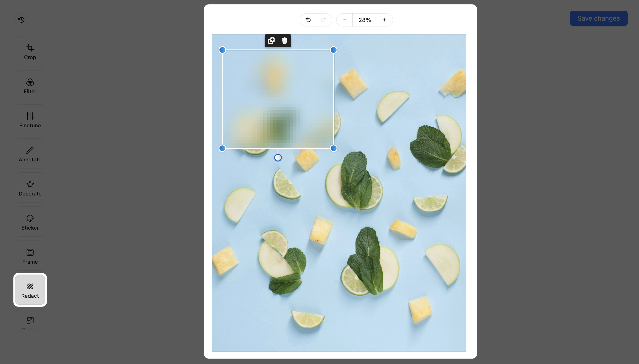Screen dimensions: 639x364
Task: Switch to the Annotate tool
Action: (30, 154)
